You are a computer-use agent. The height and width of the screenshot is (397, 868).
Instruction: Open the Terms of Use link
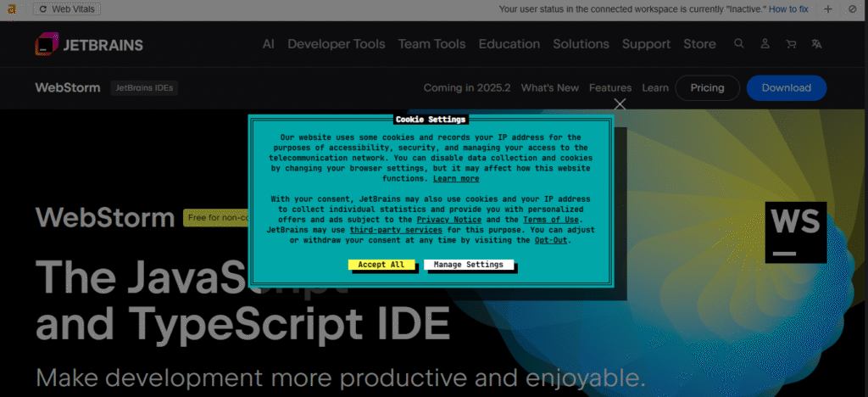[x=551, y=220]
